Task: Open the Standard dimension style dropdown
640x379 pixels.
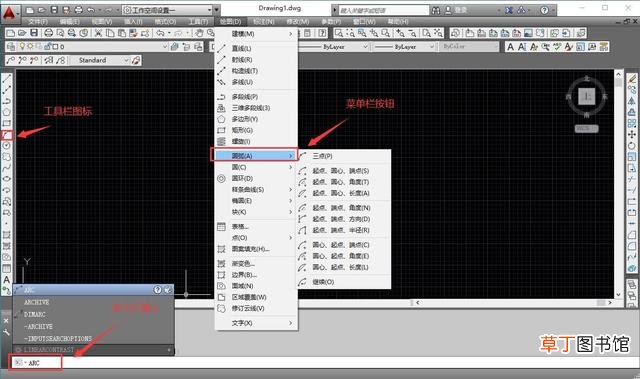Action: coord(126,60)
